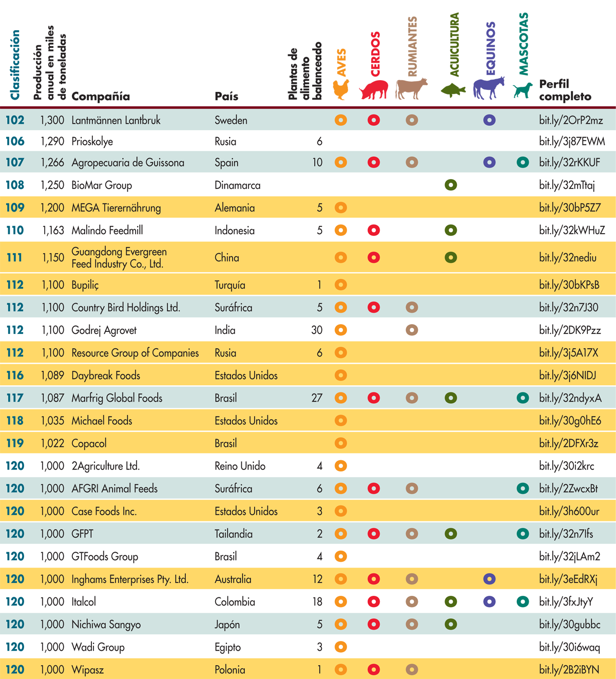
Task: Click the production value 1,266
Action: 52,163
